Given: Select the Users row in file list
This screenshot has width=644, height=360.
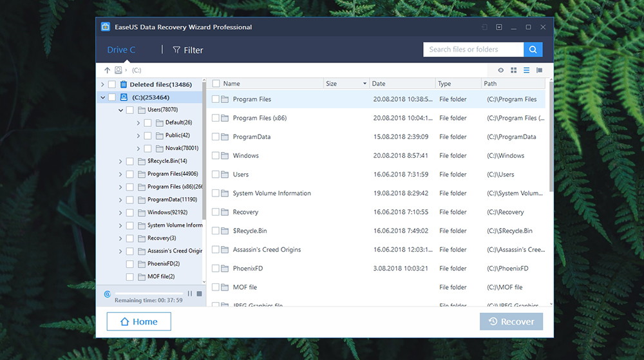Looking at the screenshot, I should pyautogui.click(x=376, y=175).
